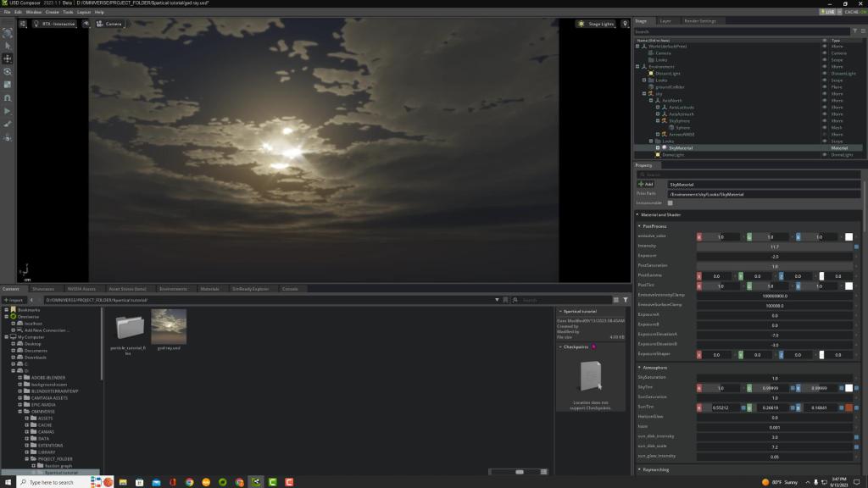Image resolution: width=868 pixels, height=488 pixels.
Task: Open the RTX - Interactive renderer dropdown
Action: [x=53, y=24]
